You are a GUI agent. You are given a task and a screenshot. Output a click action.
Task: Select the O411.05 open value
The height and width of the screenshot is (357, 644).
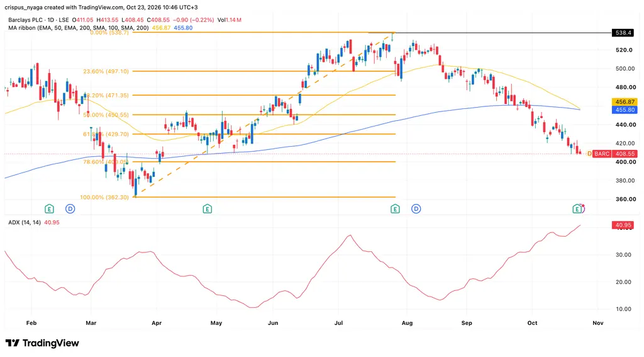(82, 20)
